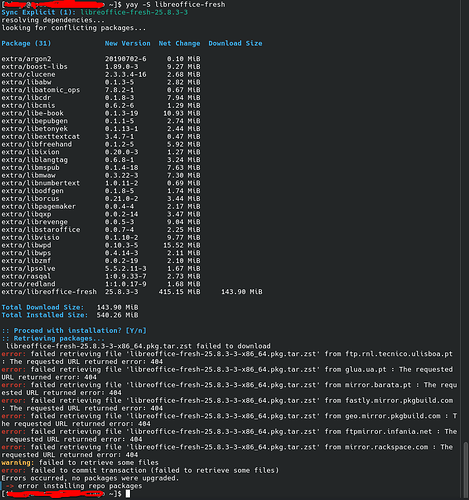Click the 'extra/libabw' package name
Image resolution: width=469 pixels, height=500 pixels.
[x=26, y=82]
